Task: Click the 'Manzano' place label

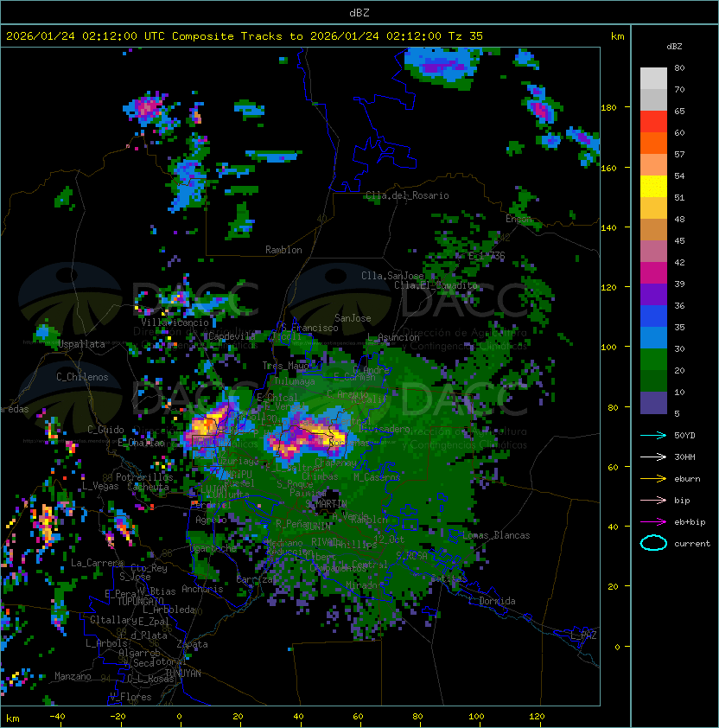Action: (73, 676)
